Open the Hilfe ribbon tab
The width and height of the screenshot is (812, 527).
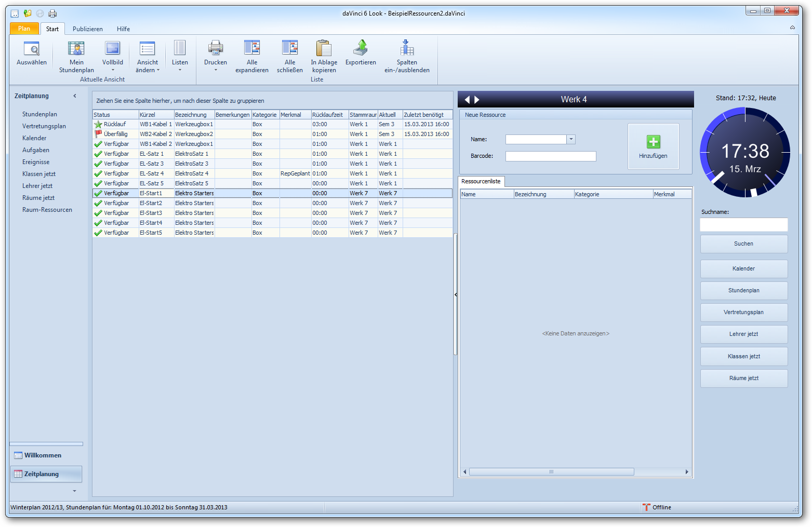123,29
